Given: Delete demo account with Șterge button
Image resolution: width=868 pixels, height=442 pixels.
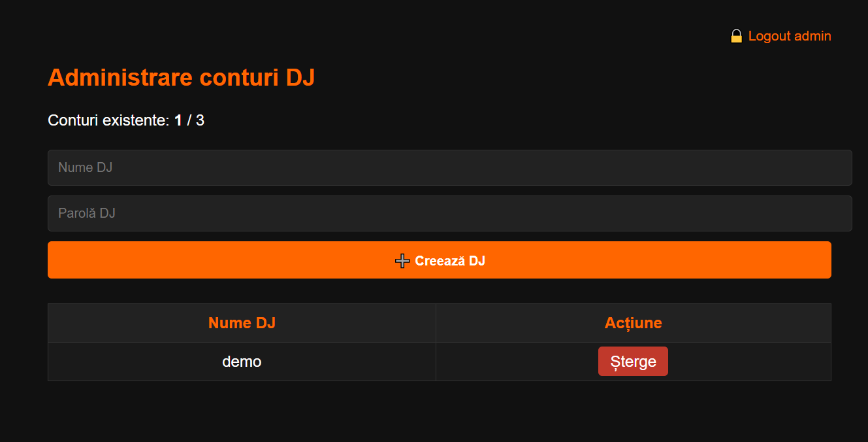Looking at the screenshot, I should [633, 362].
